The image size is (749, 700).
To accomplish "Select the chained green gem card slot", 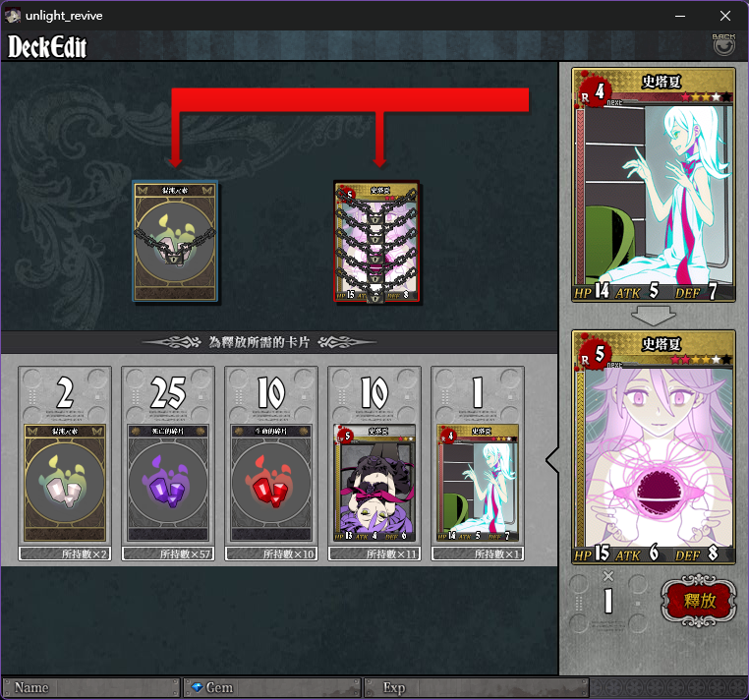I will click(175, 241).
